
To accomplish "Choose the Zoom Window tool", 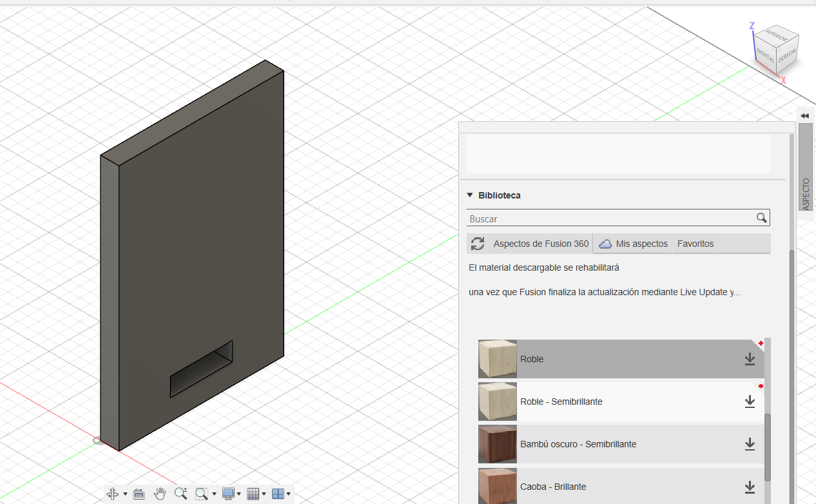I will [201, 494].
